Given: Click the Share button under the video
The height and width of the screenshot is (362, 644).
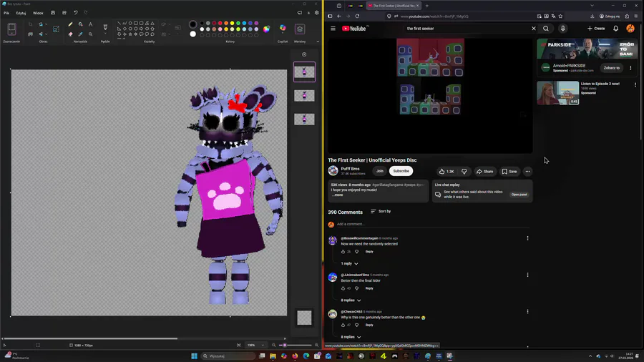Looking at the screenshot, I should [484, 172].
